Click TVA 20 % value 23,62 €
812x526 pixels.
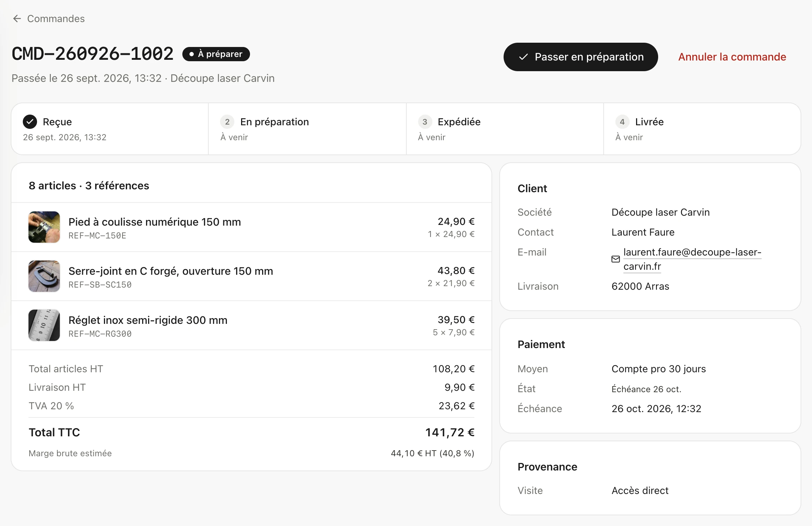pos(457,406)
